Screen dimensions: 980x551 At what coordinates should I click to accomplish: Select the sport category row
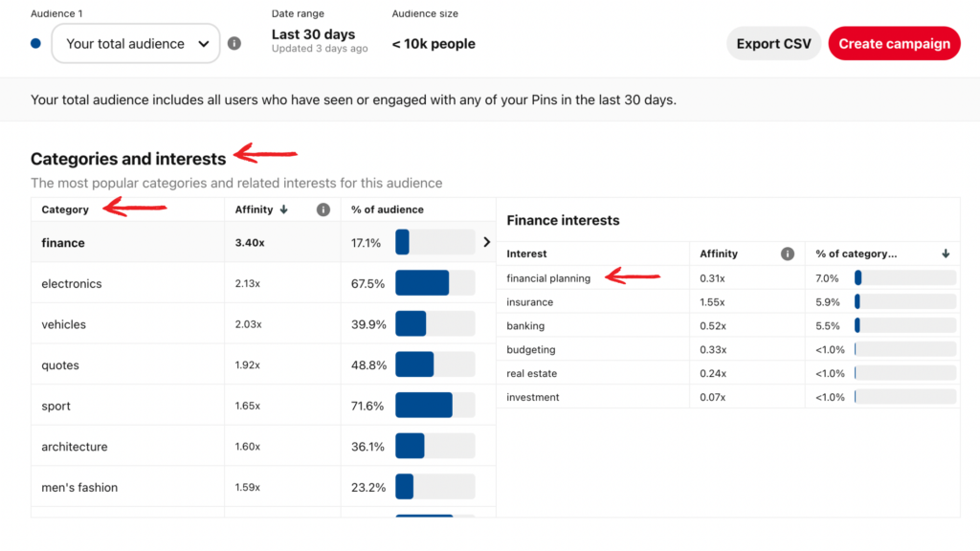point(56,407)
